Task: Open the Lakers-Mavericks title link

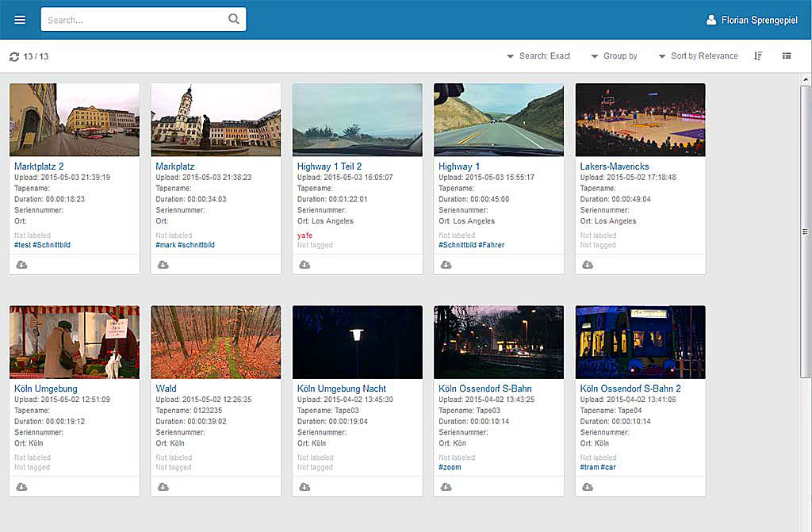Action: tap(615, 166)
